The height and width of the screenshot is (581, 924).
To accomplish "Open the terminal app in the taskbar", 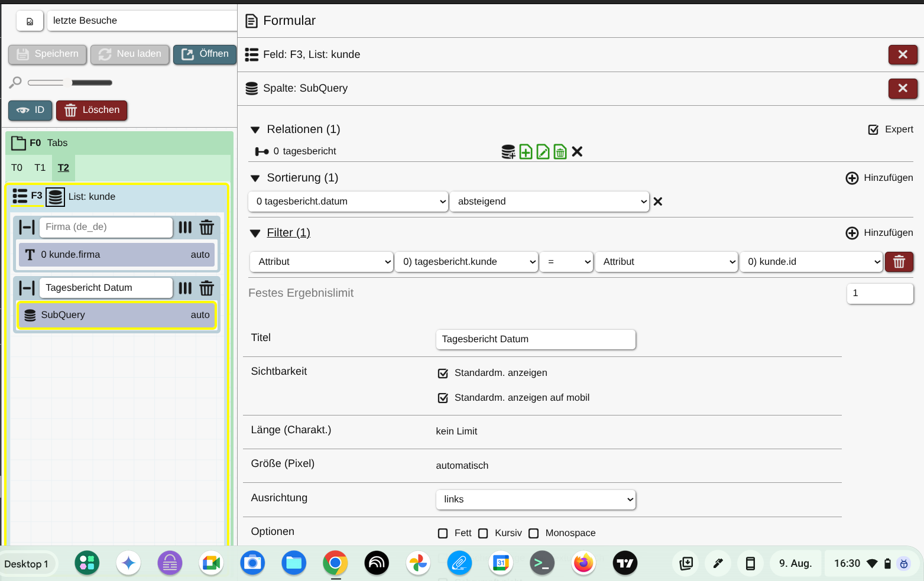I will click(542, 563).
